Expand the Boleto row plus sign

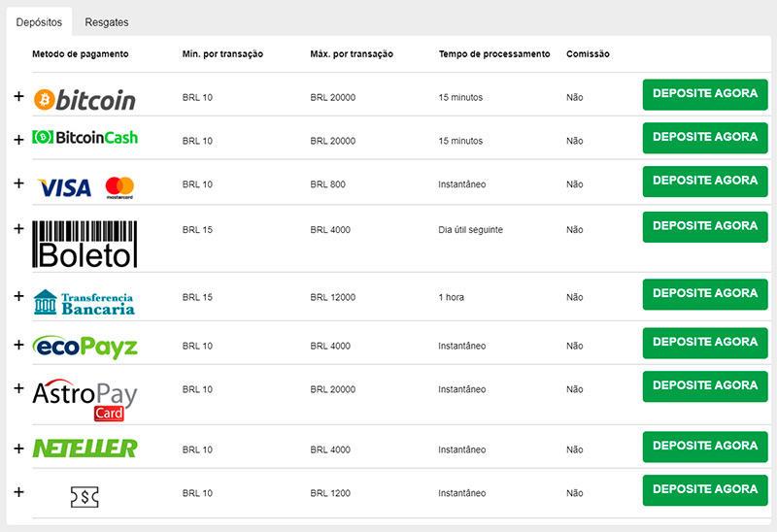(18, 228)
